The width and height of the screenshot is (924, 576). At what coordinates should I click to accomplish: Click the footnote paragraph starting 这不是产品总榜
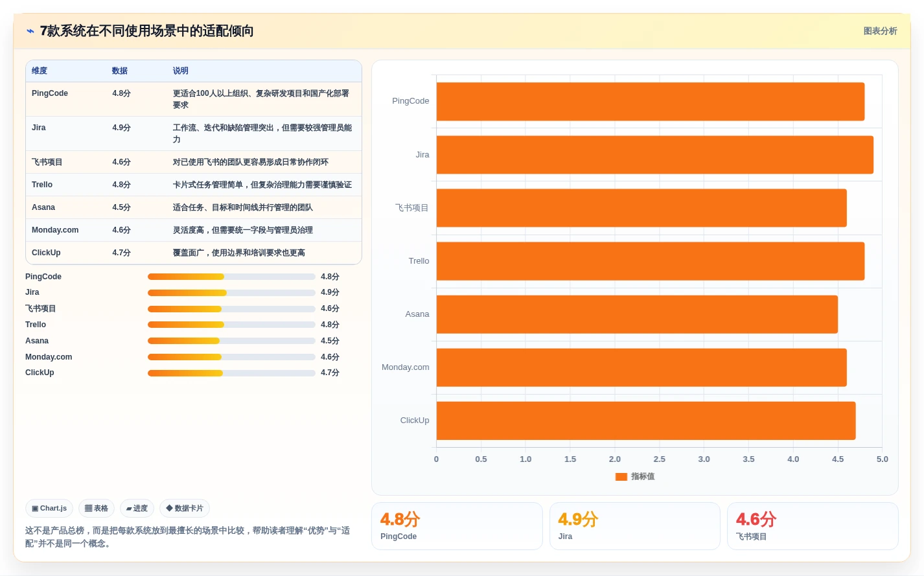pyautogui.click(x=188, y=537)
